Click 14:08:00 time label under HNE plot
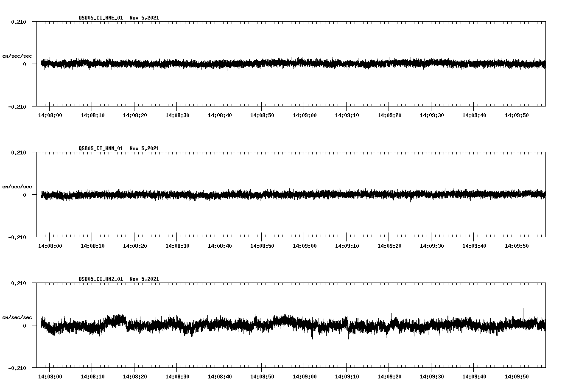 click(50, 115)
